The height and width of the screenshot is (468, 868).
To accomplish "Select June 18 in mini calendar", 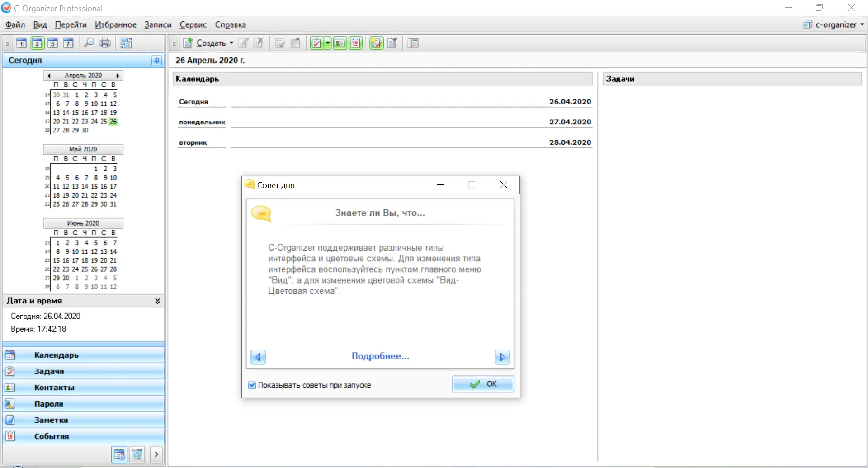I will pyautogui.click(x=85, y=260).
